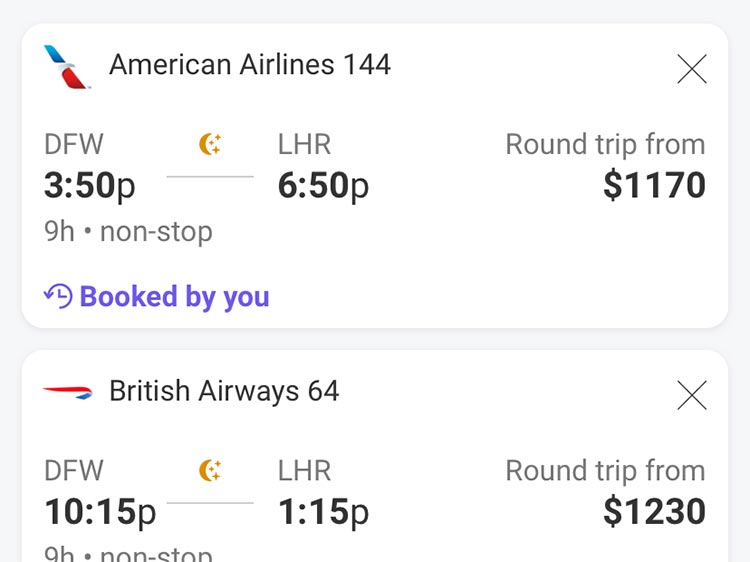The height and width of the screenshot is (562, 750).
Task: Select the American Airlines 144 flight title
Action: coord(250,65)
